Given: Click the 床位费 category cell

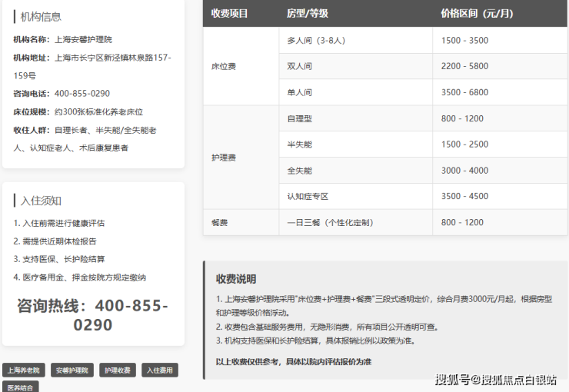Looking at the screenshot, I should [x=241, y=66].
